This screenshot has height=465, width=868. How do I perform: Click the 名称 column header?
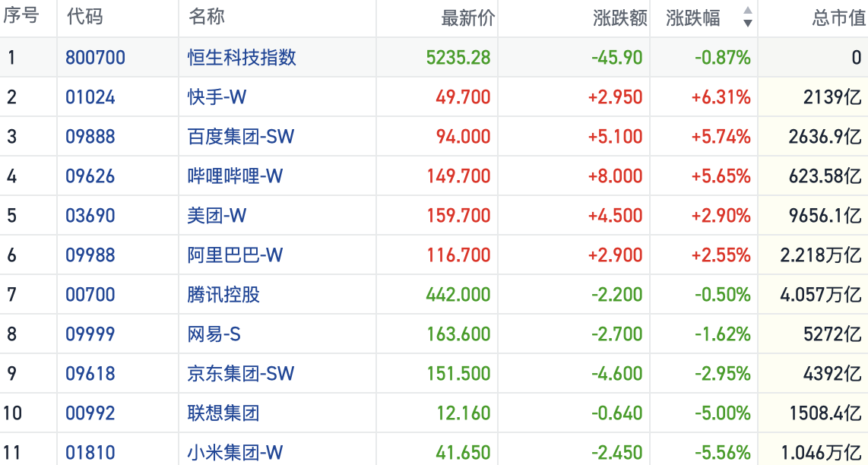(x=207, y=17)
